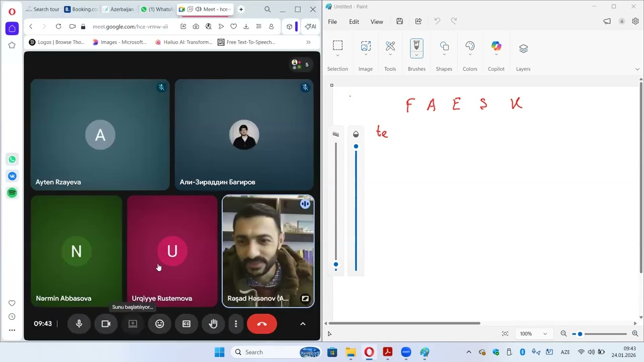End the Meet call
Image resolution: width=644 pixels, height=362 pixels.
click(x=262, y=324)
